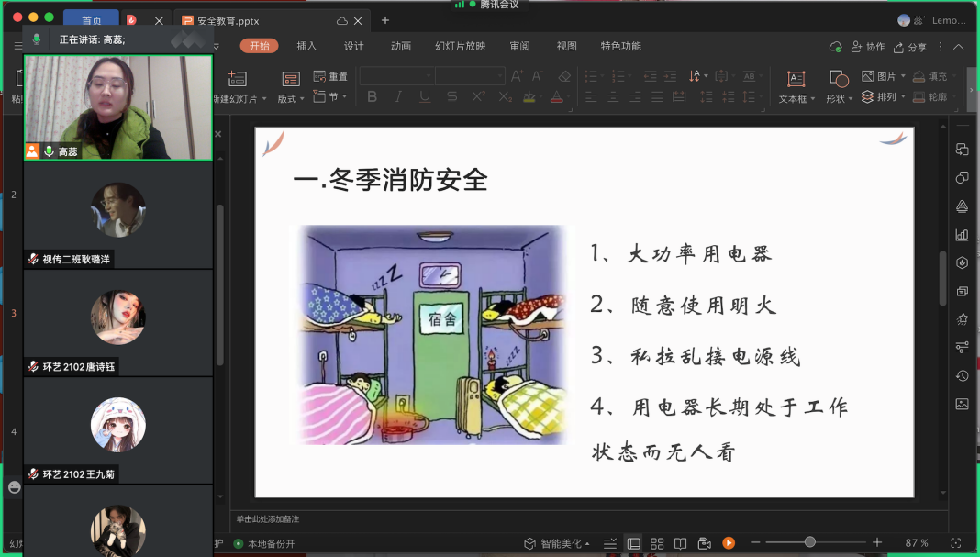980x557 pixels.
Task: Click the Arrange (排列) button
Action: pyautogui.click(x=882, y=96)
